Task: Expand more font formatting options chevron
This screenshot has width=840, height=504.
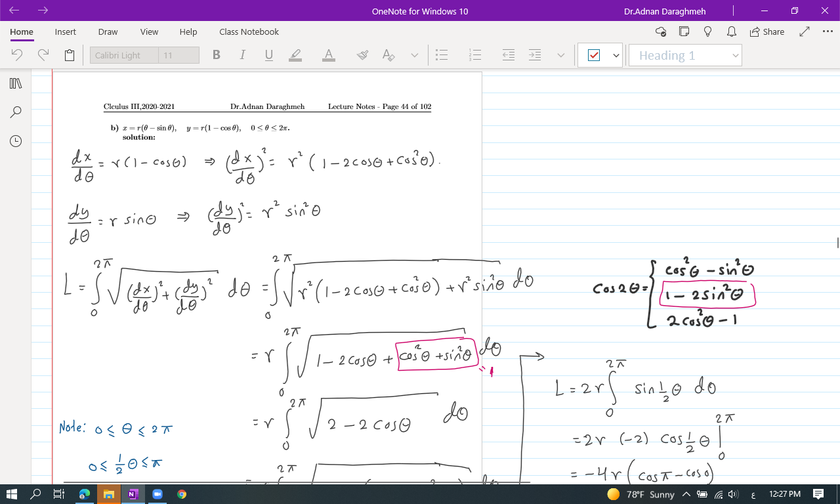Action: [x=415, y=56]
